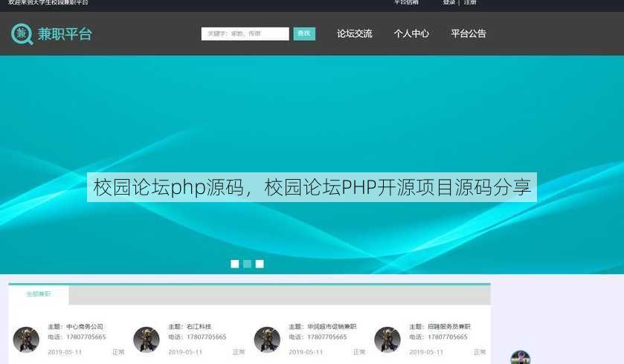Click the date 2019-05-11 of 华润超市促销兼职
This screenshot has width=624, height=364.
pyautogui.click(x=306, y=352)
